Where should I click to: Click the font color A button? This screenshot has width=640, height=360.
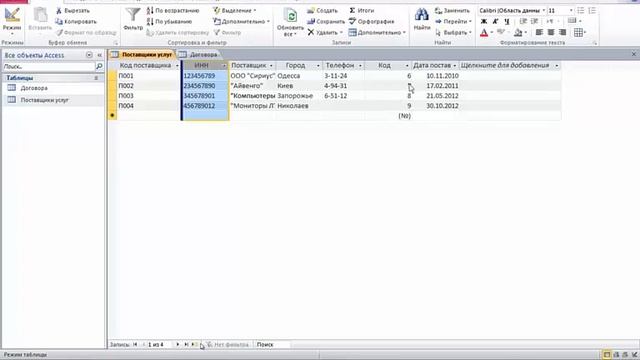[x=484, y=32]
